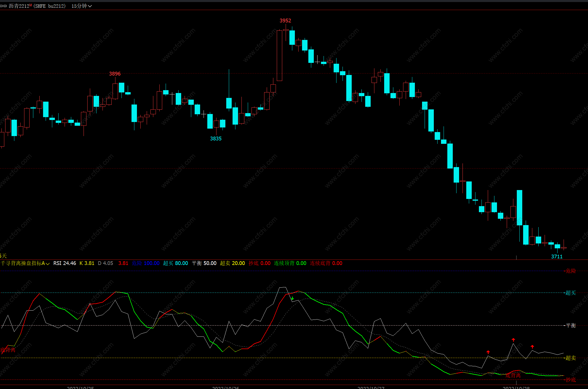
Task: Click the 危险 level label on right axis
Action: click(x=570, y=271)
